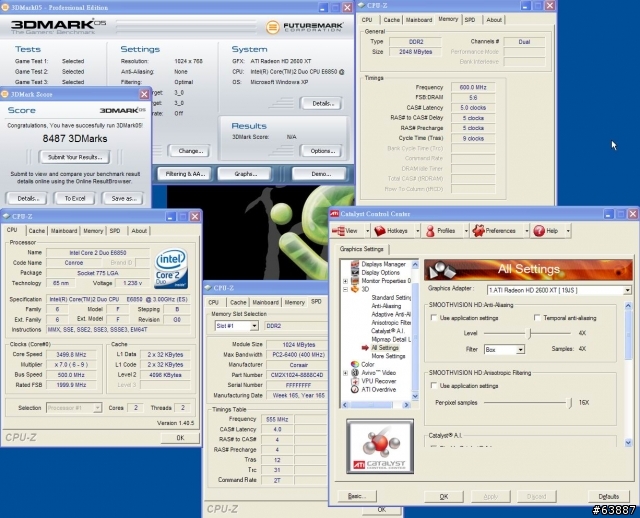Open the Memory Slot #1 selection dropdown
The width and height of the screenshot is (640, 518).
coord(254,326)
